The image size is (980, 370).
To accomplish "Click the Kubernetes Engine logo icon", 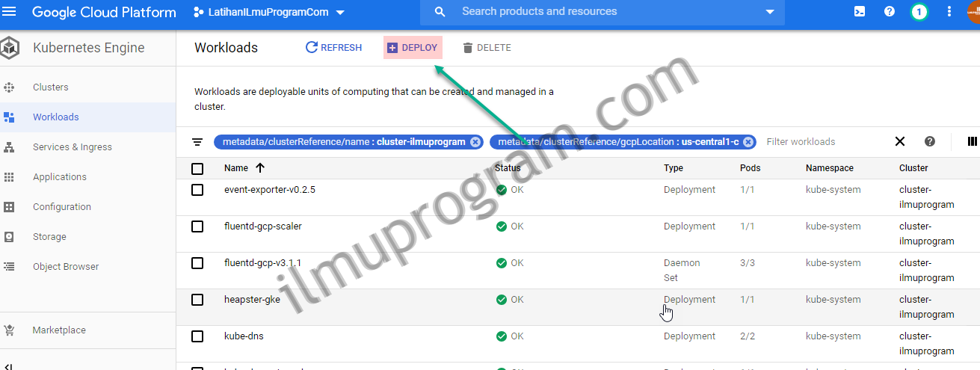I will [10, 48].
